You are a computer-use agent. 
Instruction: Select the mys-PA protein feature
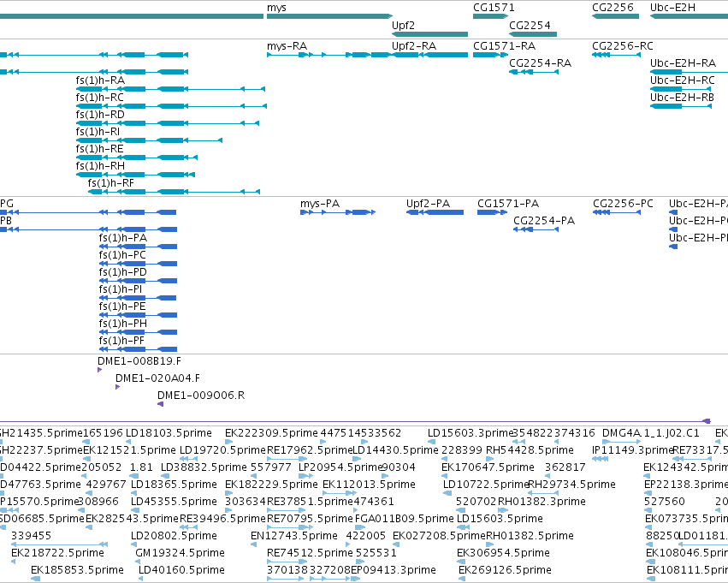(x=338, y=212)
